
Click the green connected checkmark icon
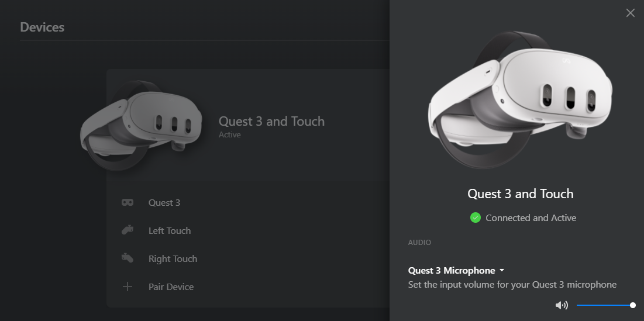pyautogui.click(x=476, y=218)
